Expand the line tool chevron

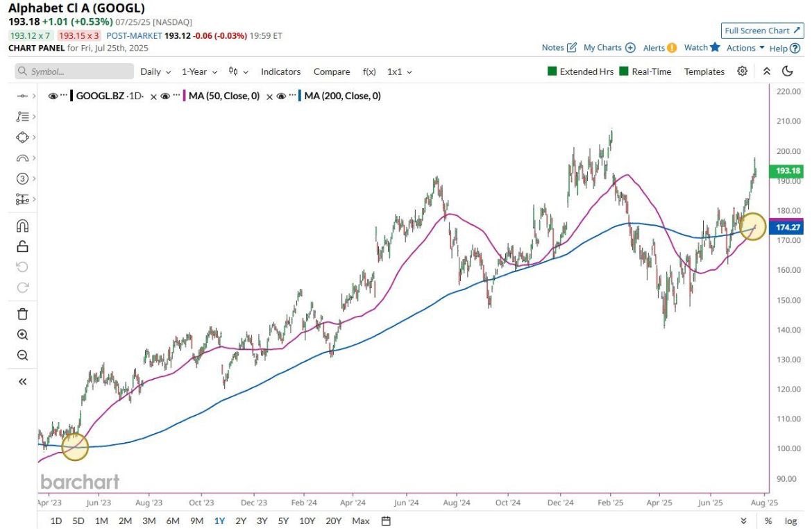[34, 96]
